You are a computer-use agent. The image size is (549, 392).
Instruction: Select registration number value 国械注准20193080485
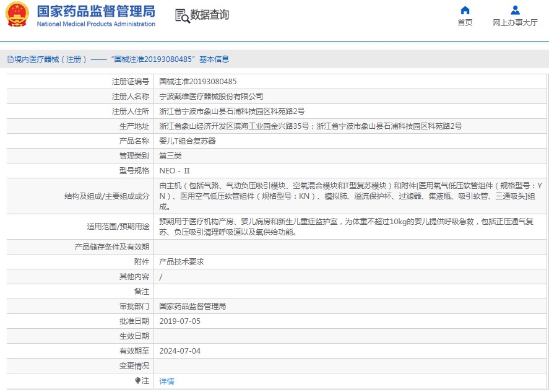198,82
